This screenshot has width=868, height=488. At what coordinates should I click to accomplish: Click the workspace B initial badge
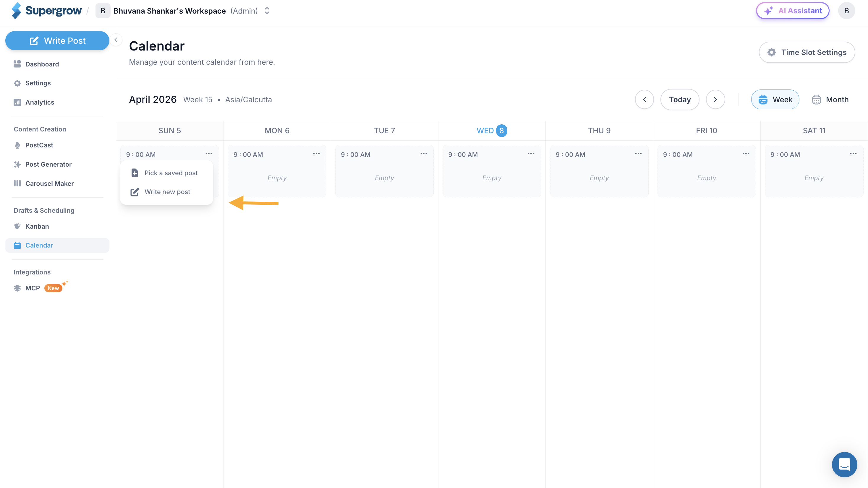103,11
